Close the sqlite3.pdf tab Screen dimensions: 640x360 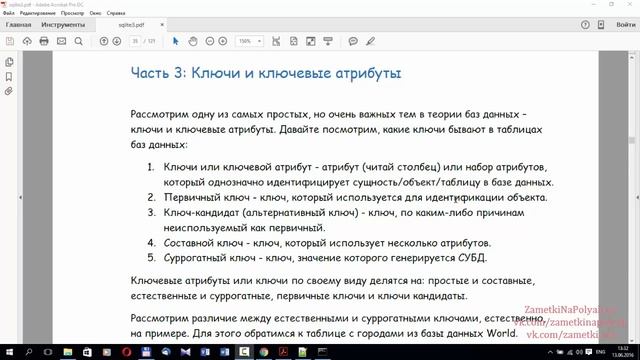click(x=162, y=24)
